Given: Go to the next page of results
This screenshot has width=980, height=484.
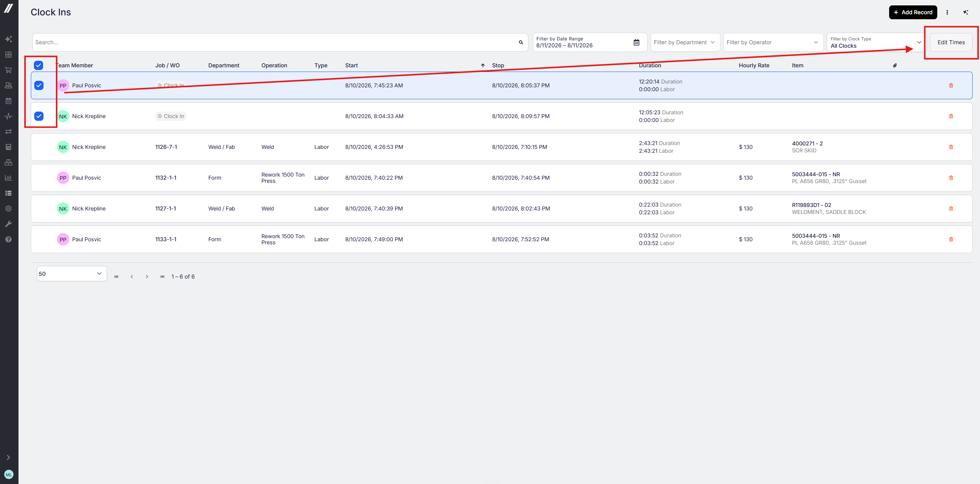Looking at the screenshot, I should (147, 277).
